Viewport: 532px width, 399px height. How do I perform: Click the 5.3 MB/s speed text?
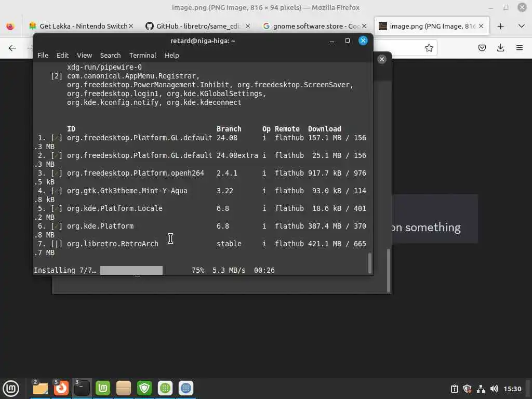click(x=229, y=270)
